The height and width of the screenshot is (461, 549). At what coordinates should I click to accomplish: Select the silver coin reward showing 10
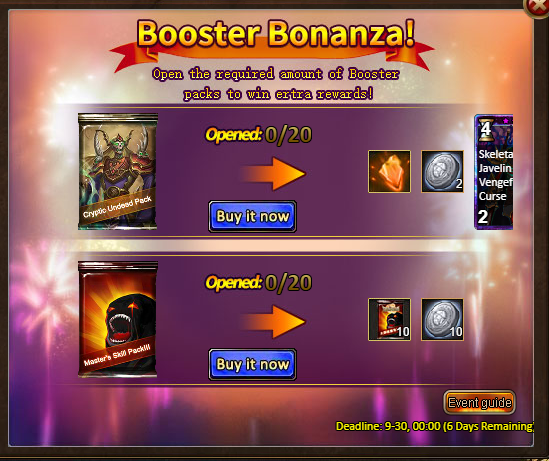coord(442,320)
